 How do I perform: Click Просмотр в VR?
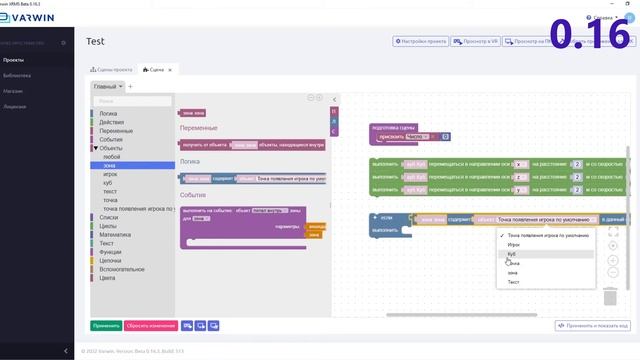[x=476, y=41]
